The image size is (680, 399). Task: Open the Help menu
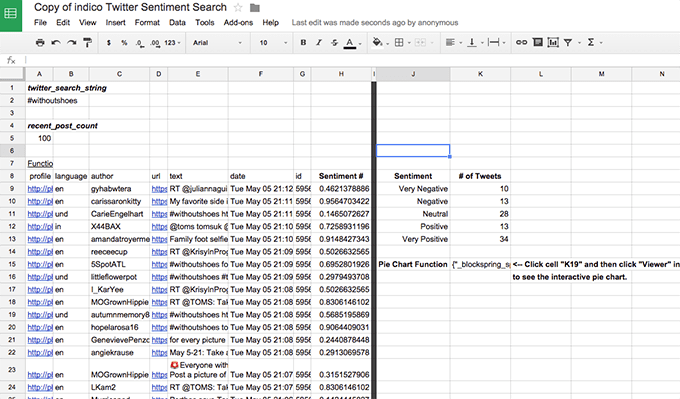(271, 23)
